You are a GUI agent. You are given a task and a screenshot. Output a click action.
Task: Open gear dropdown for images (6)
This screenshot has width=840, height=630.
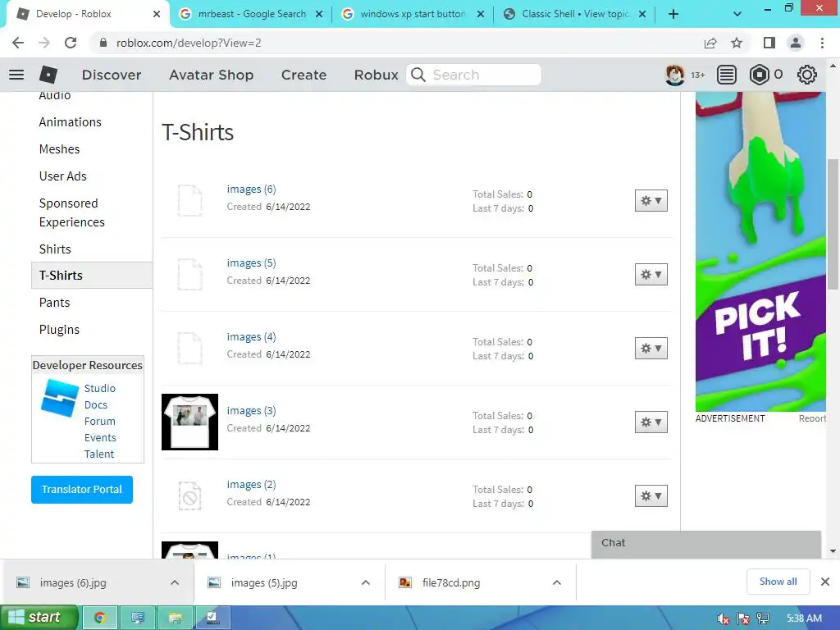(x=651, y=201)
